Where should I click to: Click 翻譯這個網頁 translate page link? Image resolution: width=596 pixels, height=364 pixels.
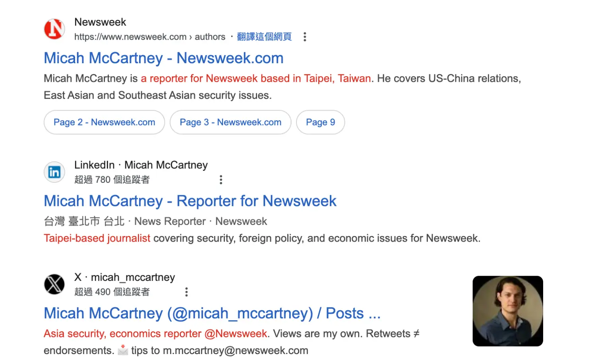click(264, 37)
